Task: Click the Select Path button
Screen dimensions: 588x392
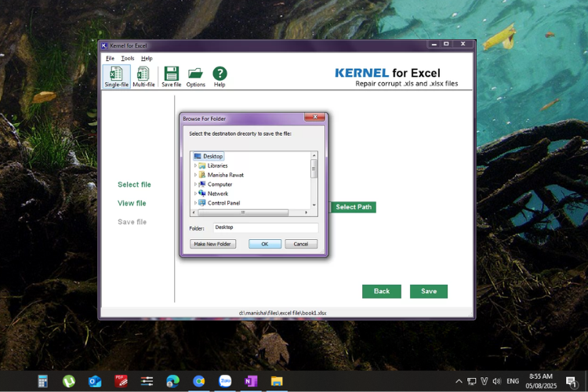Action: (354, 207)
